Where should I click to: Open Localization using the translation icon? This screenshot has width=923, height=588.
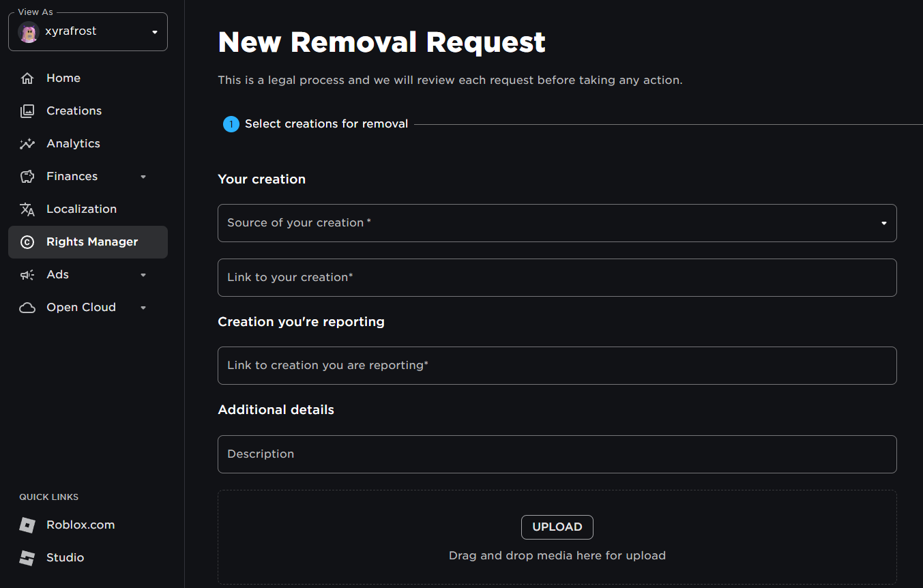coord(27,209)
